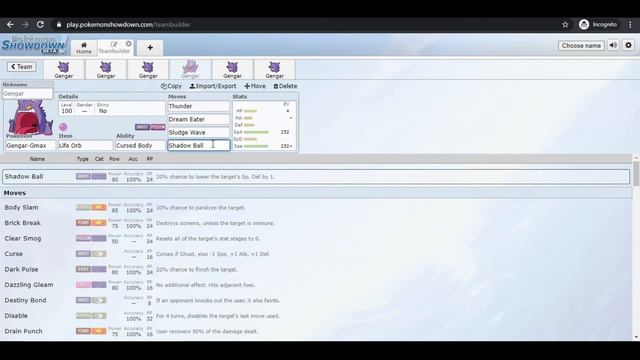Select the first Gengar team slot
Viewport: 640px width, 360px height.
click(64, 70)
